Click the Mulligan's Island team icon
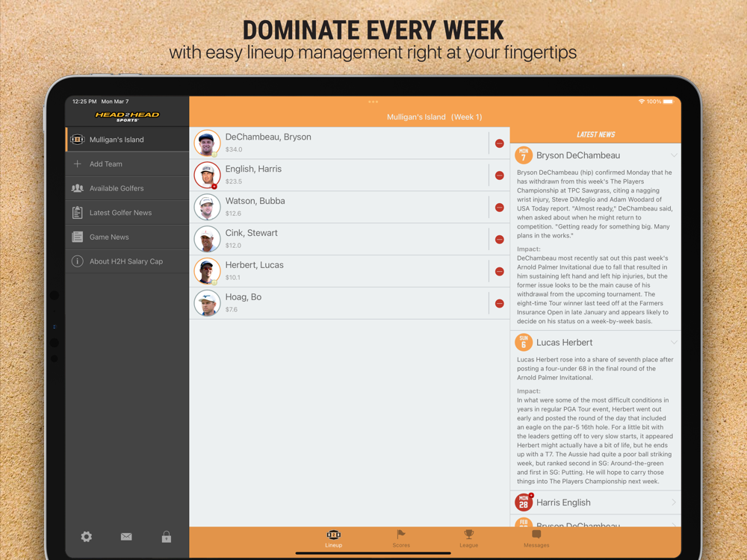The height and width of the screenshot is (560, 747). pyautogui.click(x=77, y=140)
